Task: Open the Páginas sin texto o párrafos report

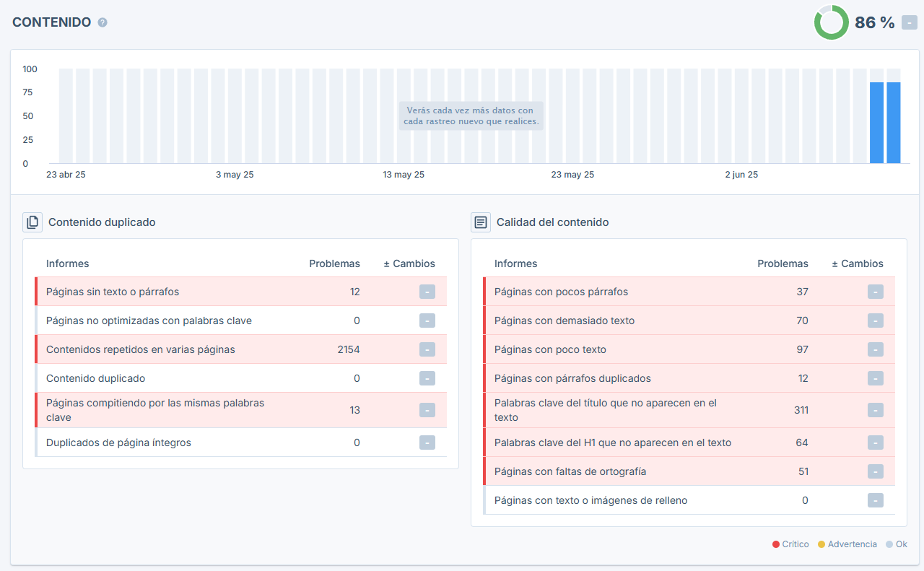Action: tap(240, 292)
